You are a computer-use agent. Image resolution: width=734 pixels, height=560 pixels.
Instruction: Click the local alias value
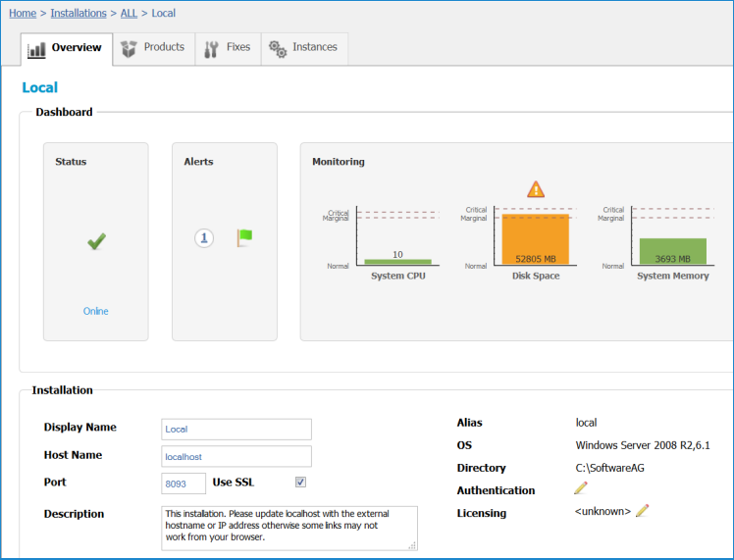(586, 423)
